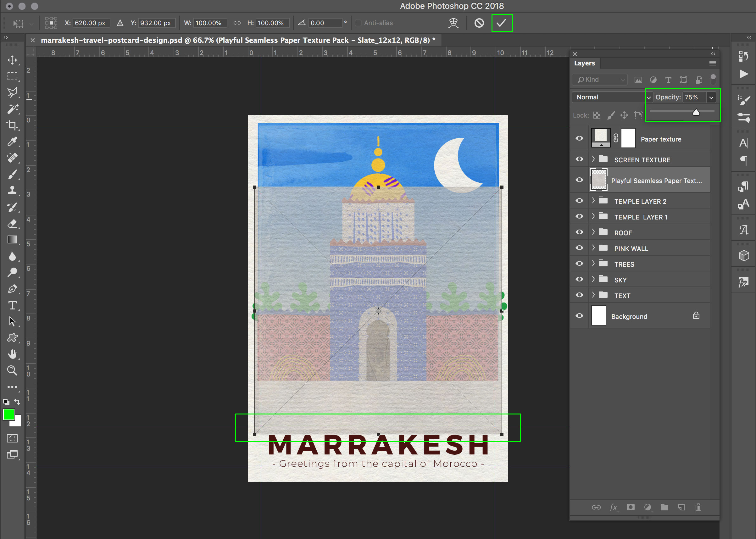The height and width of the screenshot is (539, 756).
Task: Switch to warp mode icon
Action: (x=453, y=23)
